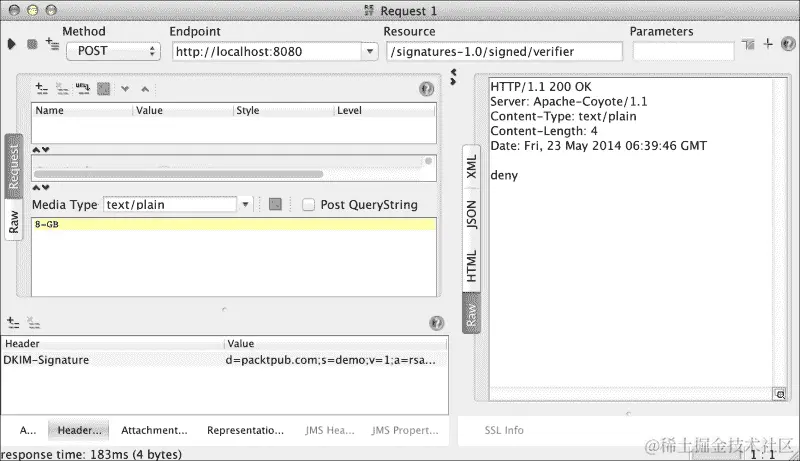
Task: Open the Attachment... bottom tab
Action: pyautogui.click(x=154, y=430)
